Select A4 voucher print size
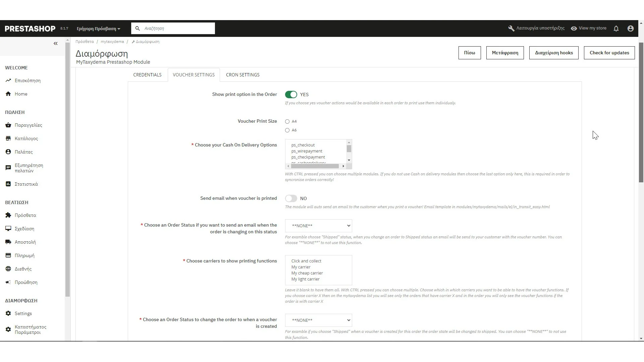Screen dimensions: 644x362 287,122
